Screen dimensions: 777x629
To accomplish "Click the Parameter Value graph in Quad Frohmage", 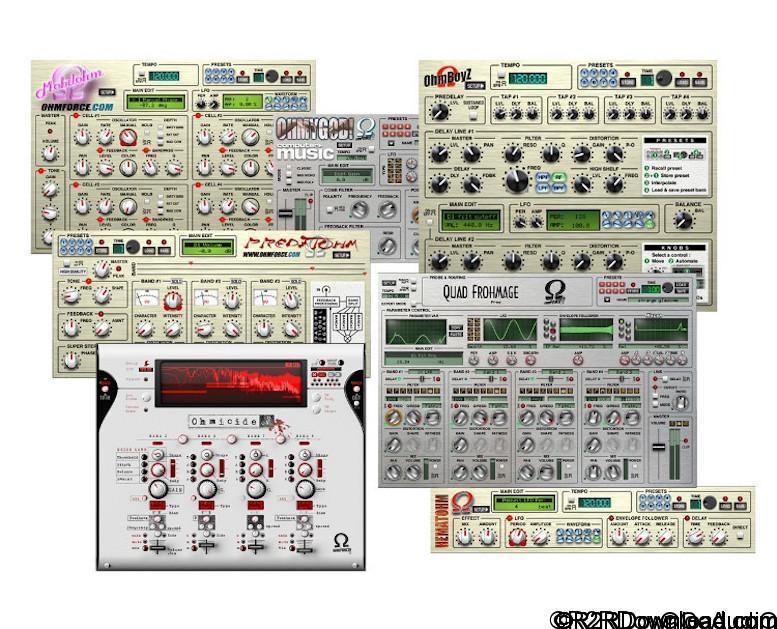I will 416,332.
